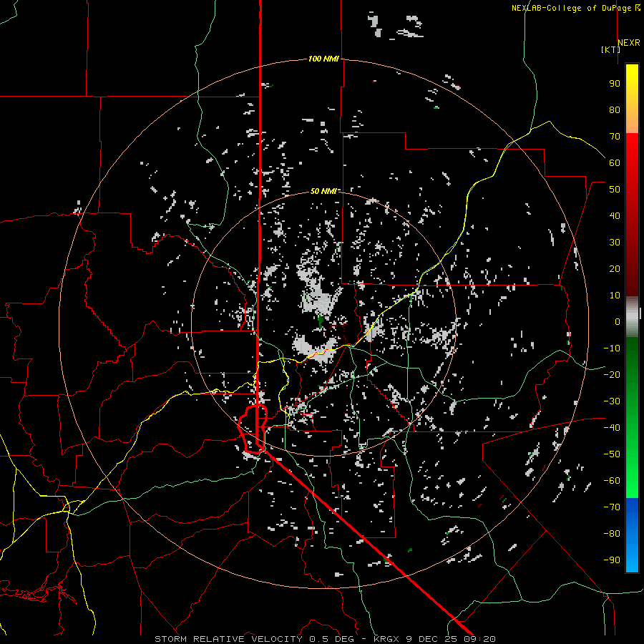Click the light blue segment of color bar
The height and width of the screenshot is (644, 644).
pyautogui.click(x=632, y=557)
